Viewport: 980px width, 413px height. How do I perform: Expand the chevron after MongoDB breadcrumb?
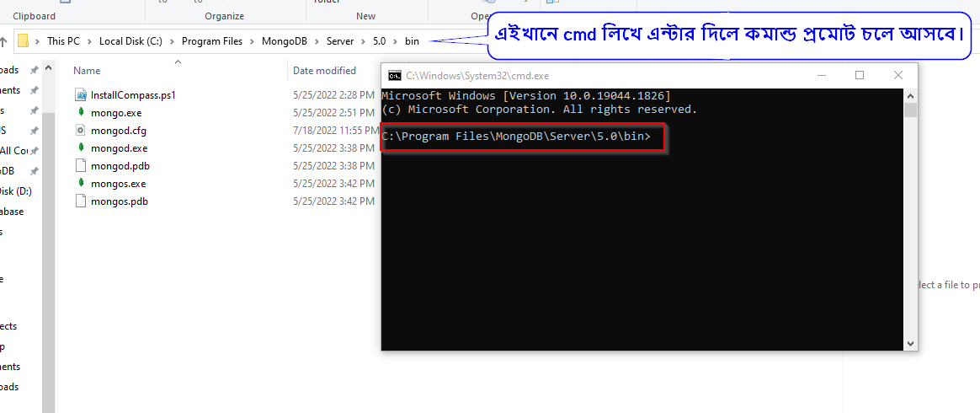[317, 40]
